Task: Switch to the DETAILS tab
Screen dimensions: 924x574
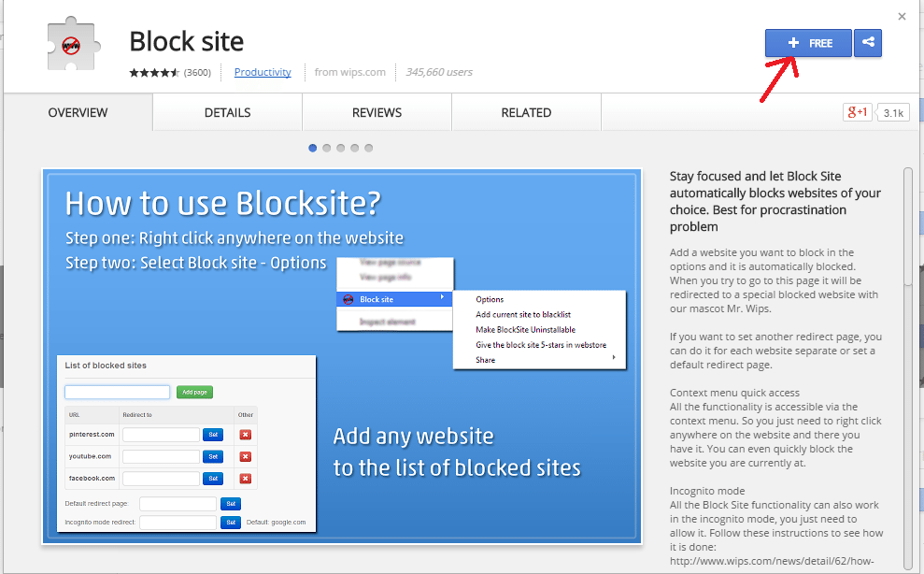Action: [x=227, y=112]
